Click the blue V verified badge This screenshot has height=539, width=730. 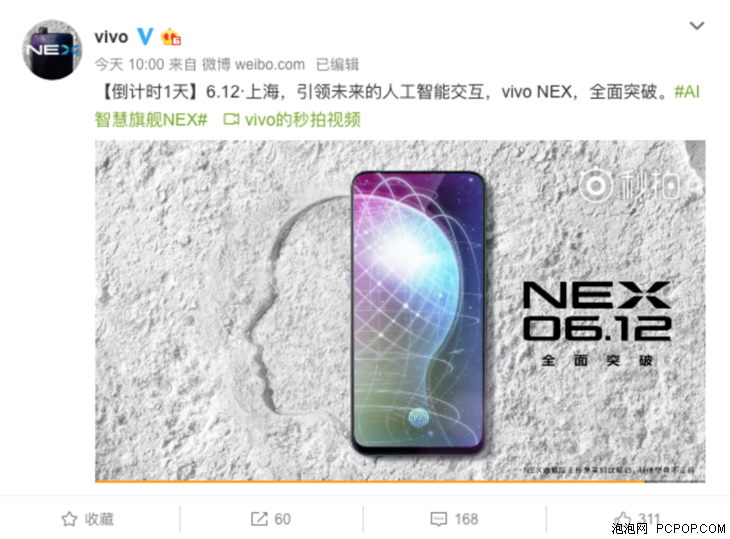point(145,36)
